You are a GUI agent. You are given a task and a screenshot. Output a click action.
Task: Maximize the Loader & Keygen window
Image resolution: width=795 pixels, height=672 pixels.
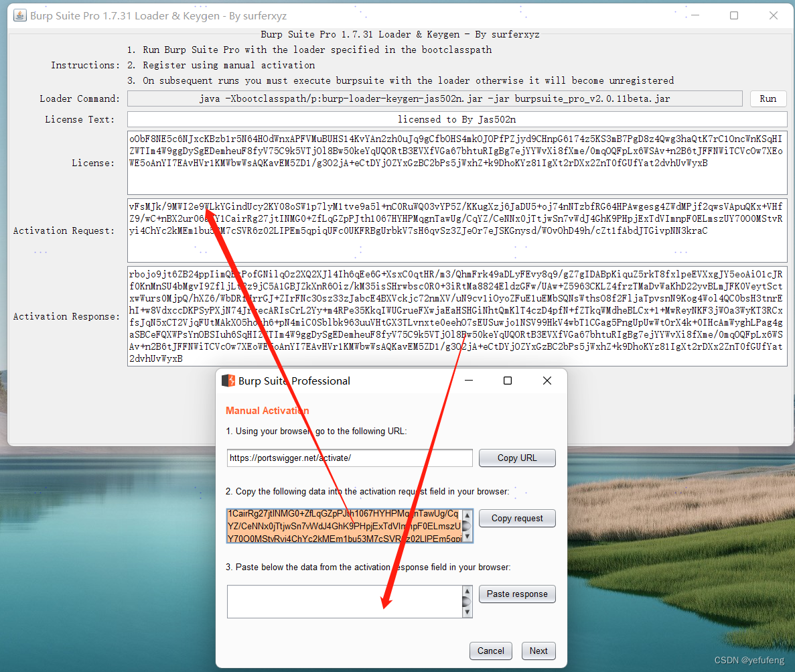point(733,15)
